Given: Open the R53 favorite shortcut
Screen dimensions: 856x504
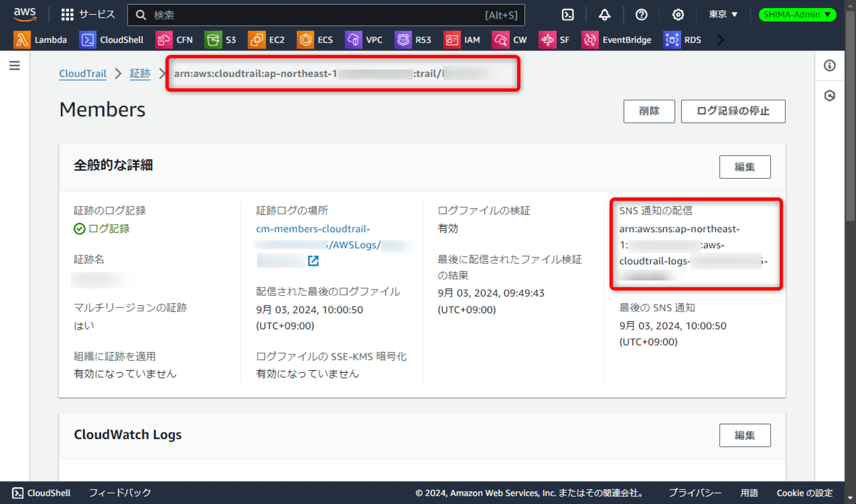Looking at the screenshot, I should point(413,40).
